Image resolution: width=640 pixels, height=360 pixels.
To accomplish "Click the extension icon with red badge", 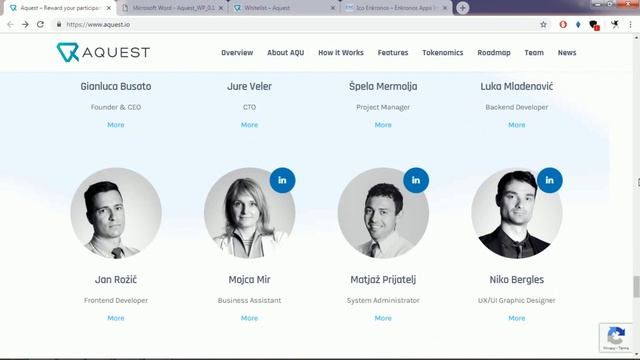I will [594, 25].
